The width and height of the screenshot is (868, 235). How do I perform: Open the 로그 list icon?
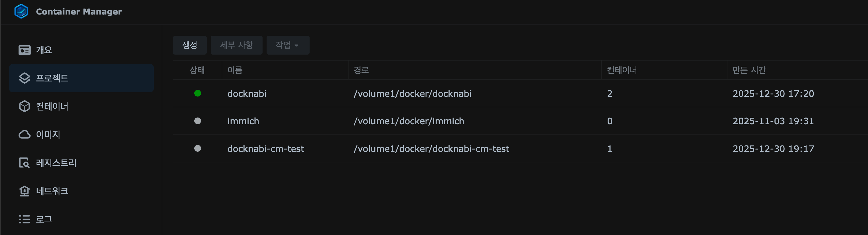click(x=24, y=219)
